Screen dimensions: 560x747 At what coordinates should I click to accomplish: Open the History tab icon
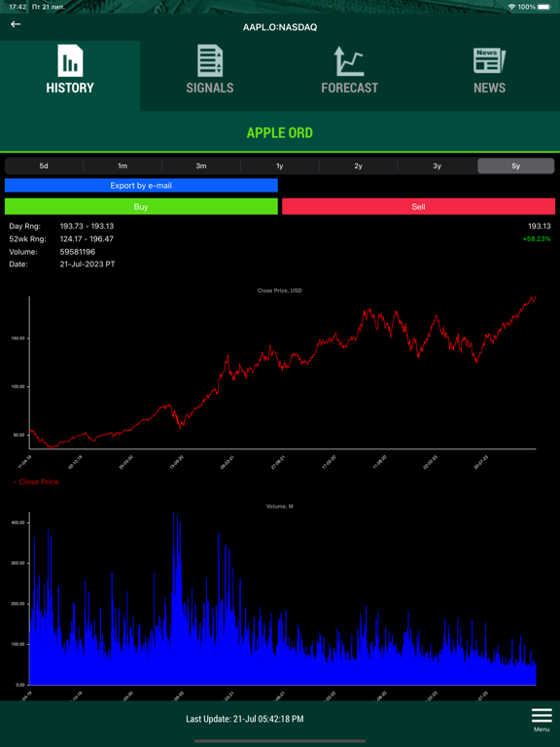coord(70,61)
